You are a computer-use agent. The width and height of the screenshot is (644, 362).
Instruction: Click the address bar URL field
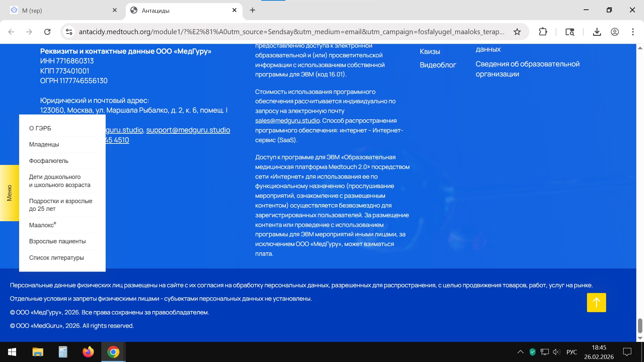[x=291, y=32]
